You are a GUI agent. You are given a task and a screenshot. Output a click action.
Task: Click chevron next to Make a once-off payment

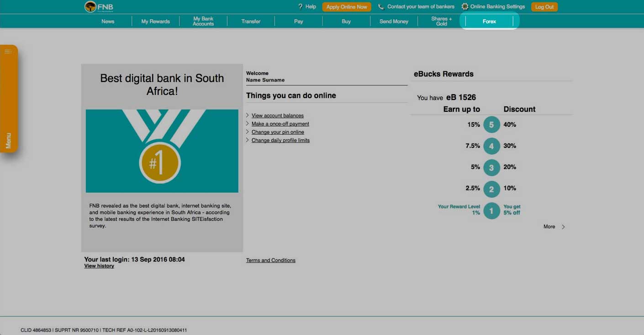(x=248, y=124)
